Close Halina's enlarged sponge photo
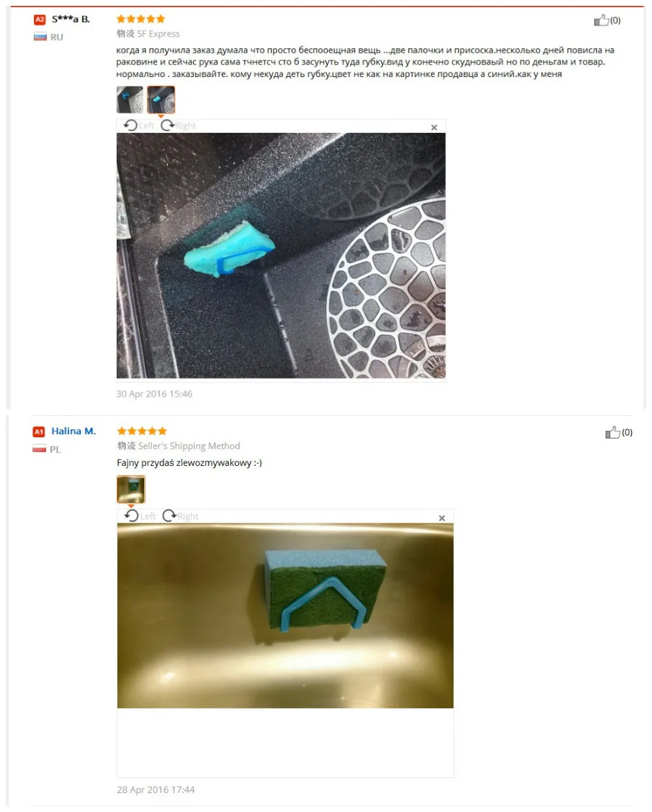The height and width of the screenshot is (812, 652). 442,518
